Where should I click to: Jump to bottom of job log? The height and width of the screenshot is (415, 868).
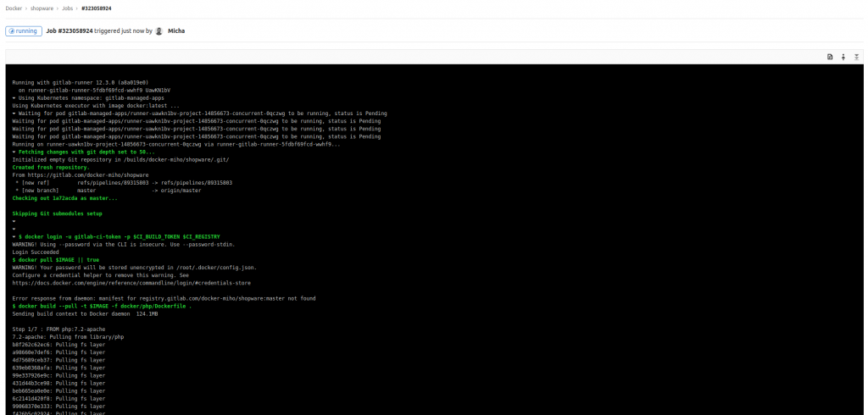pyautogui.click(x=856, y=57)
